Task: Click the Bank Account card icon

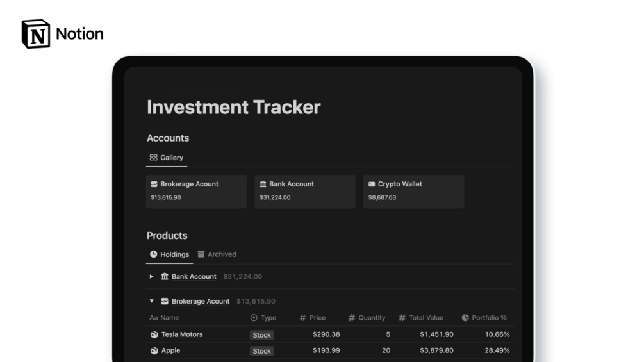Action: [263, 184]
